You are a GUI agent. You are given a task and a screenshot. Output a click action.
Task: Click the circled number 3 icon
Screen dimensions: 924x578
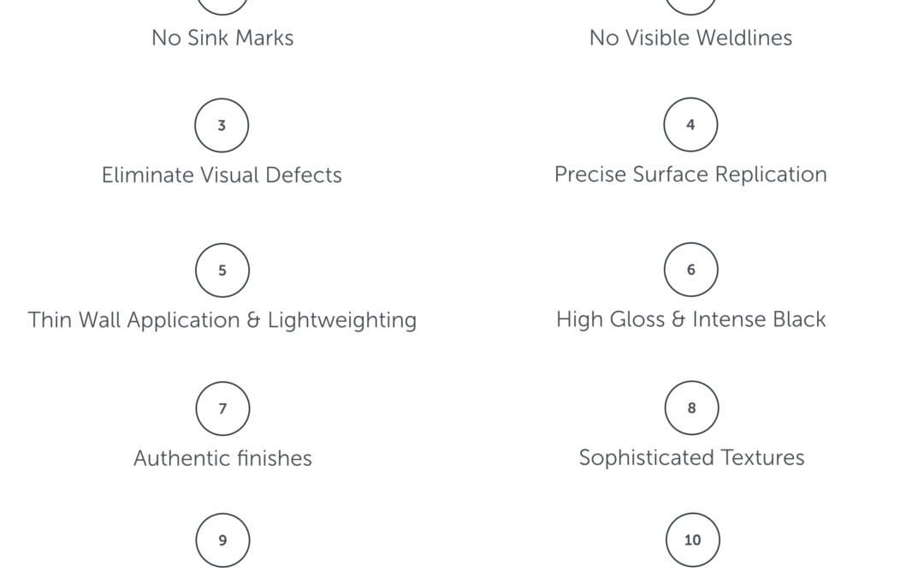tap(222, 125)
